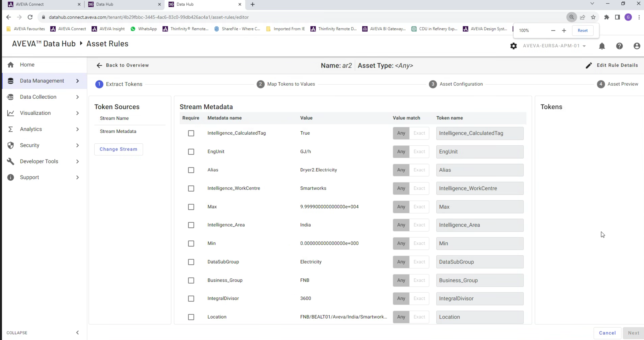This screenshot has height=340, width=644.
Task: Click the notifications bell icon
Action: [x=602, y=46]
